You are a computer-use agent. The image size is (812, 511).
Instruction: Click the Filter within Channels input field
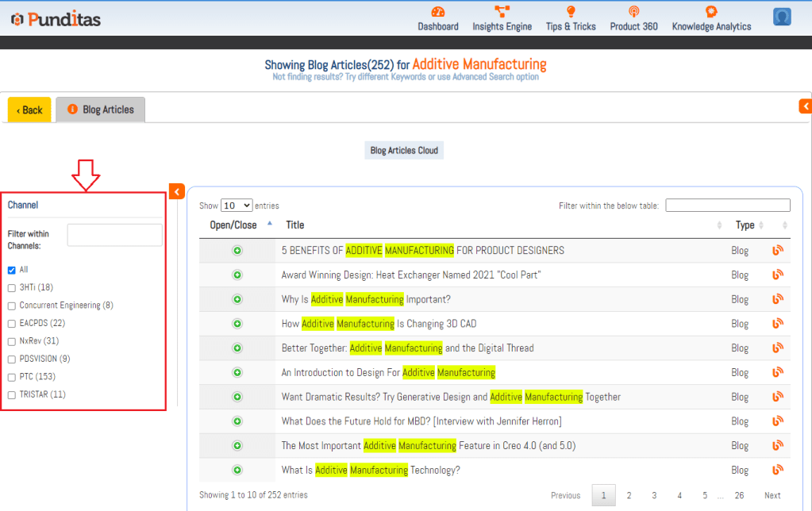pos(114,235)
